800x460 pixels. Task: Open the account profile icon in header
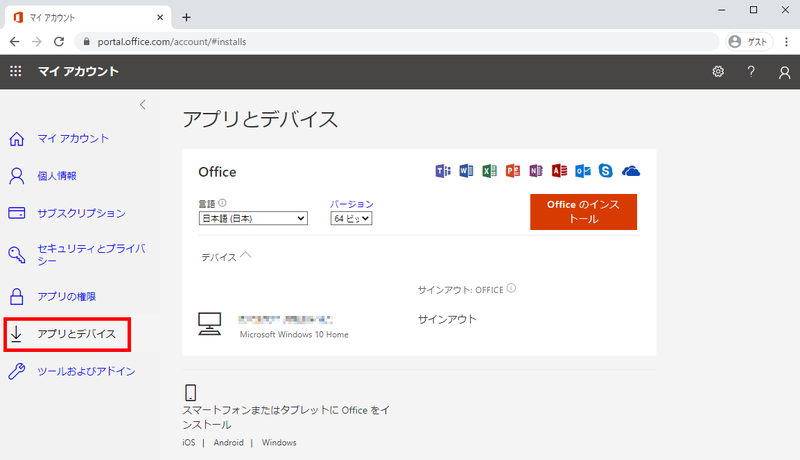click(784, 72)
